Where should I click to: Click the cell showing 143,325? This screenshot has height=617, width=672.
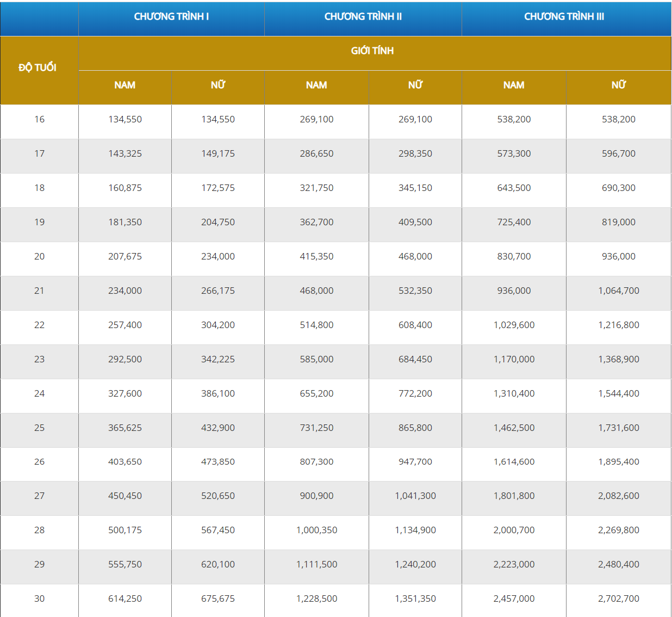click(125, 153)
